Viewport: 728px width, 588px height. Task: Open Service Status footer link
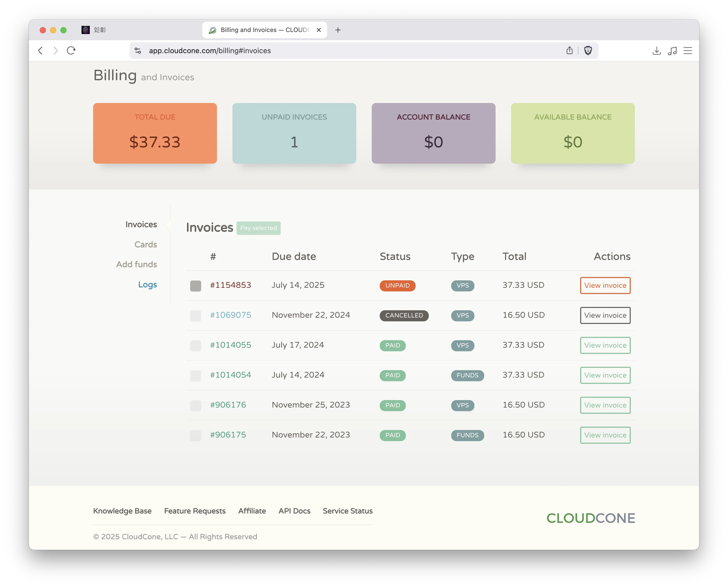[x=347, y=511]
